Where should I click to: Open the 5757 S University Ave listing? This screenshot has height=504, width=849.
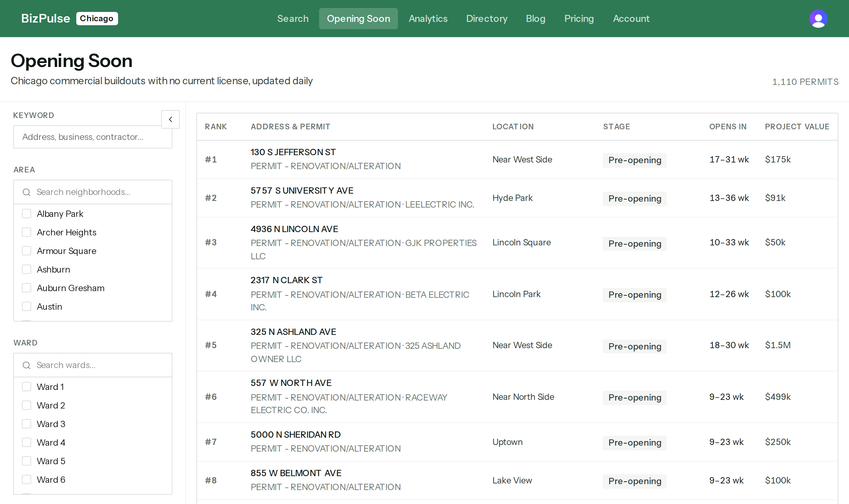click(x=302, y=191)
